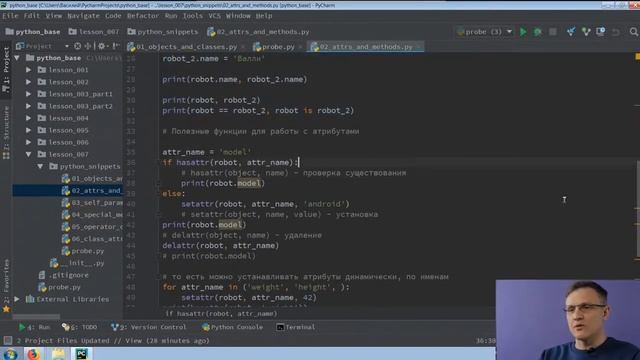Viewport: 640px width, 360px height.
Task: Open the Terminal tool window
Action: tap(296, 327)
